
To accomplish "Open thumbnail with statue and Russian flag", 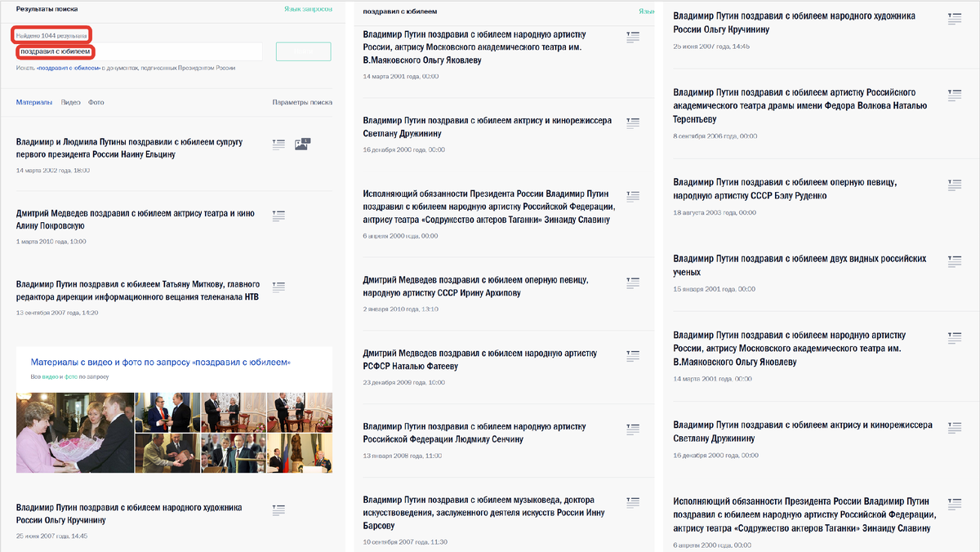I will point(299,453).
